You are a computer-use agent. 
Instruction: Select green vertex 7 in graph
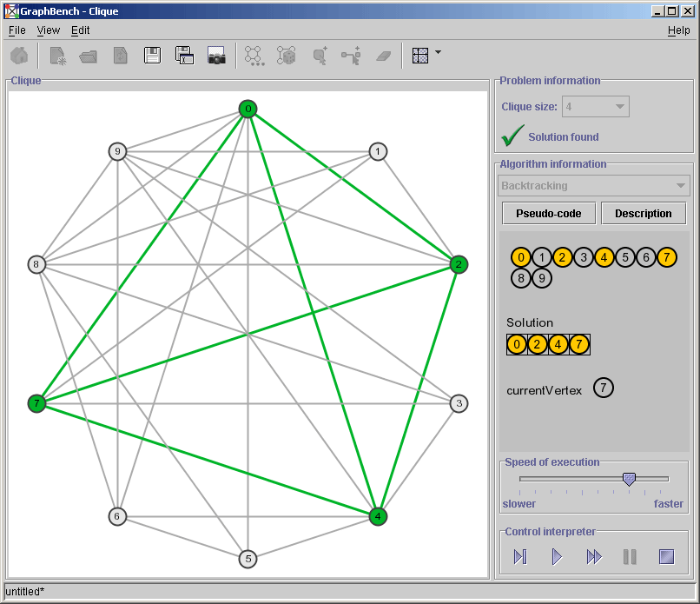(36, 403)
